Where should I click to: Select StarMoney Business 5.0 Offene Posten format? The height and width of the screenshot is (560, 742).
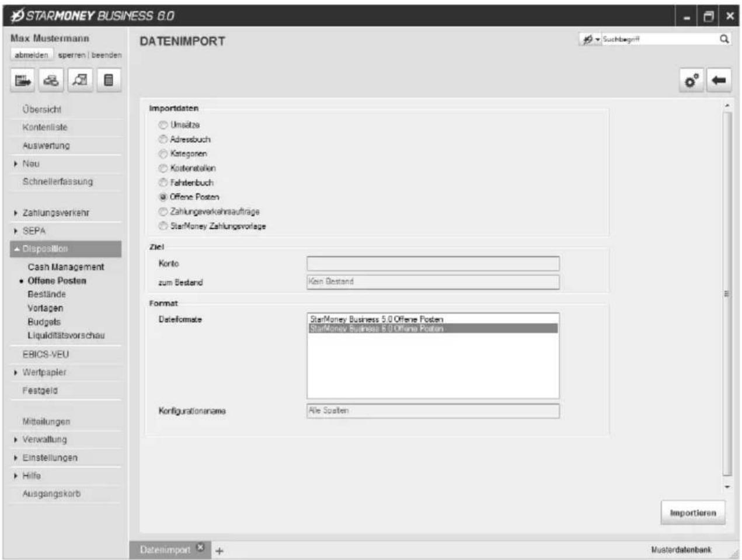pos(433,319)
